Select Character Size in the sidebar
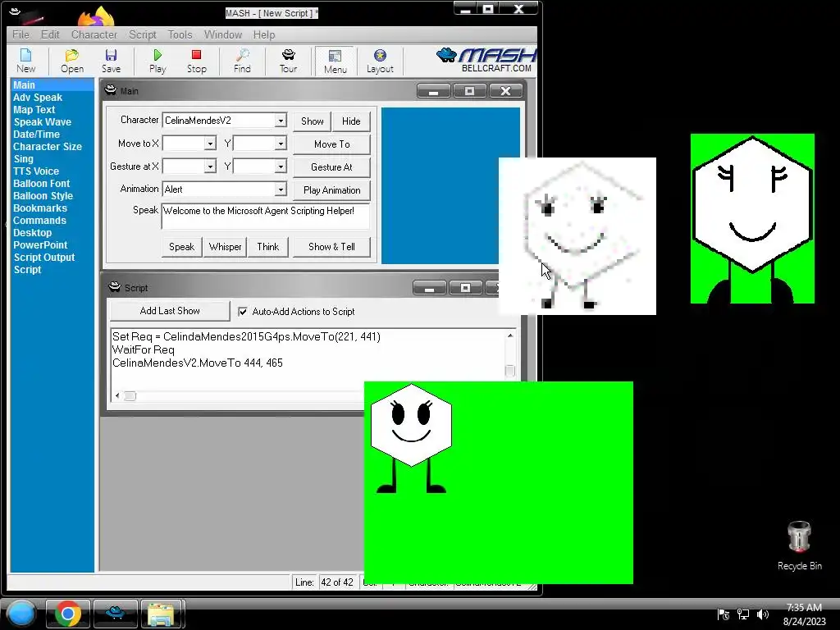 click(x=47, y=147)
